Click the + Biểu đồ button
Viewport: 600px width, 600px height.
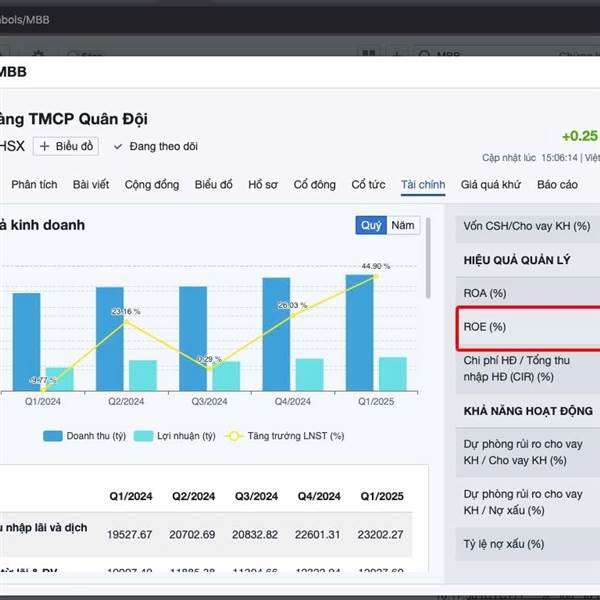pos(66,146)
